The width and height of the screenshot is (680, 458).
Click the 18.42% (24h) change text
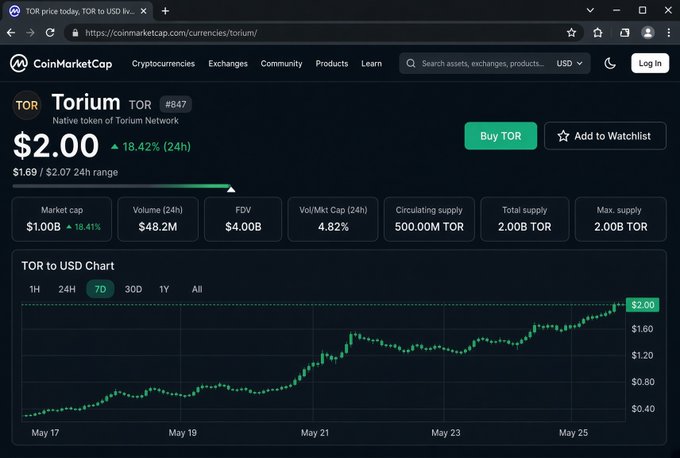coord(151,147)
